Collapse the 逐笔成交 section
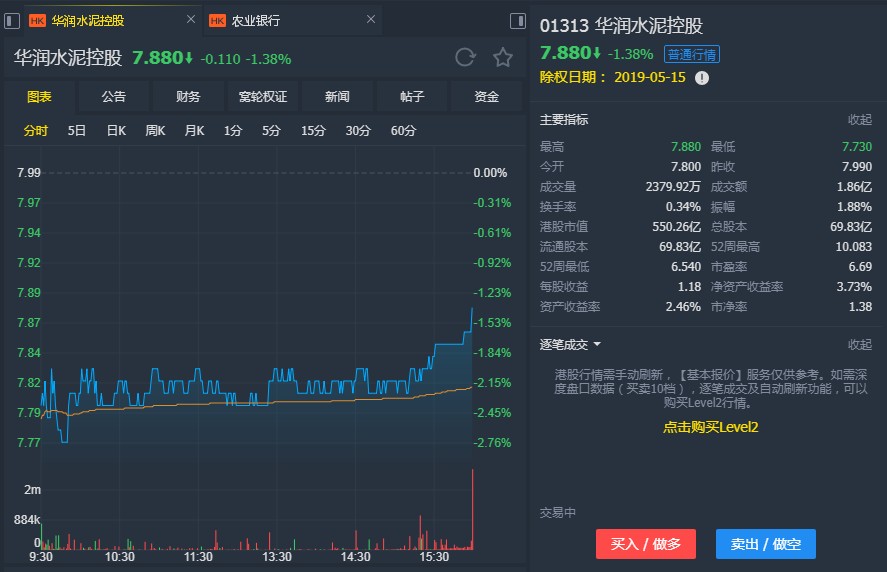The width and height of the screenshot is (887, 572). tap(859, 345)
